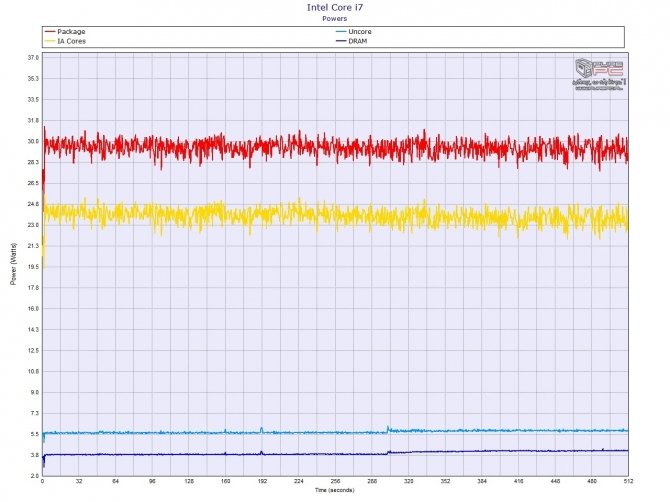The height and width of the screenshot is (502, 670).
Task: Click the 30.0 y-axis tick label
Action: click(33, 141)
